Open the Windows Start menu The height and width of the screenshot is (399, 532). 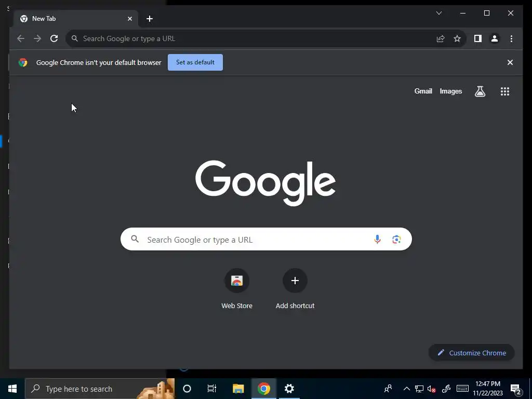(x=12, y=389)
